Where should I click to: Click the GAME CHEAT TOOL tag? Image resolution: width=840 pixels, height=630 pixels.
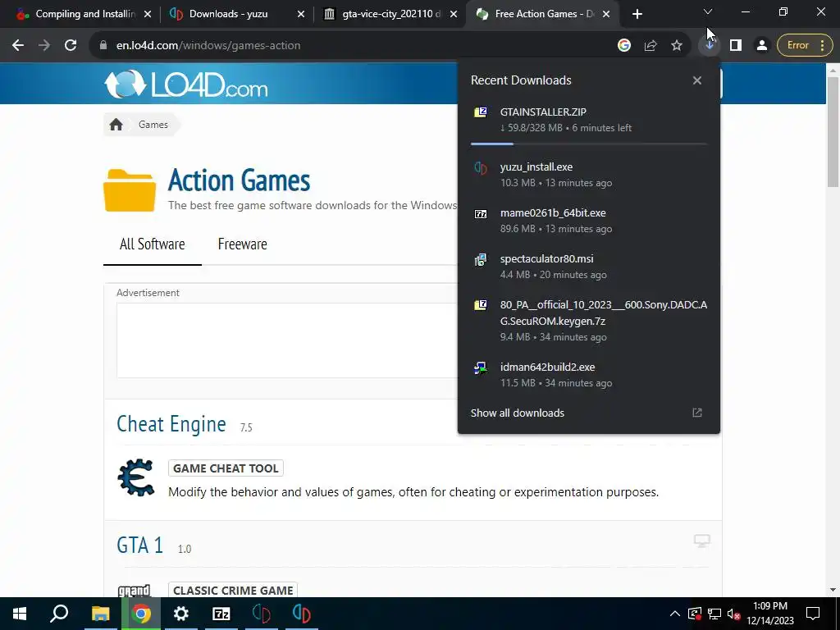[226, 468]
